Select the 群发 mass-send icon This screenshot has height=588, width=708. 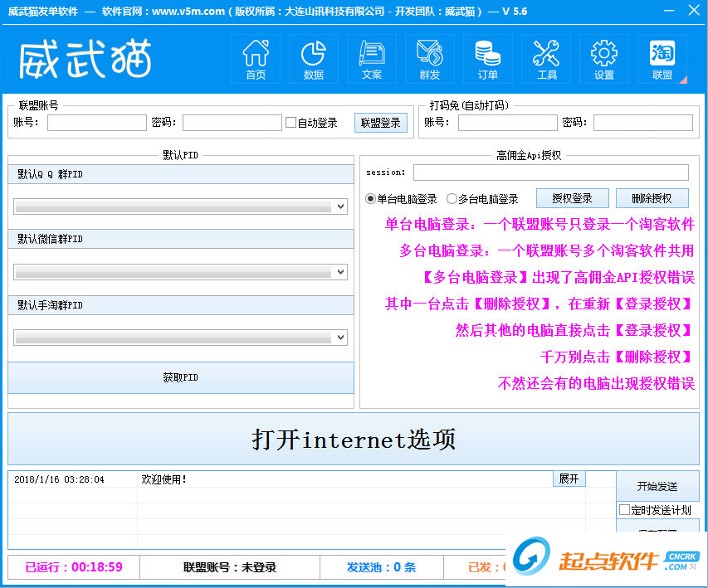point(429,58)
